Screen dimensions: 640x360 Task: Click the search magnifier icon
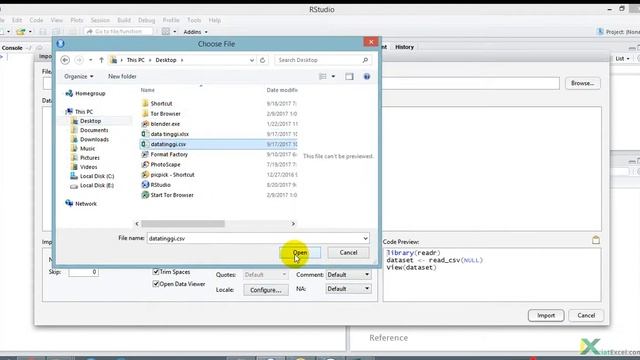(x=365, y=60)
